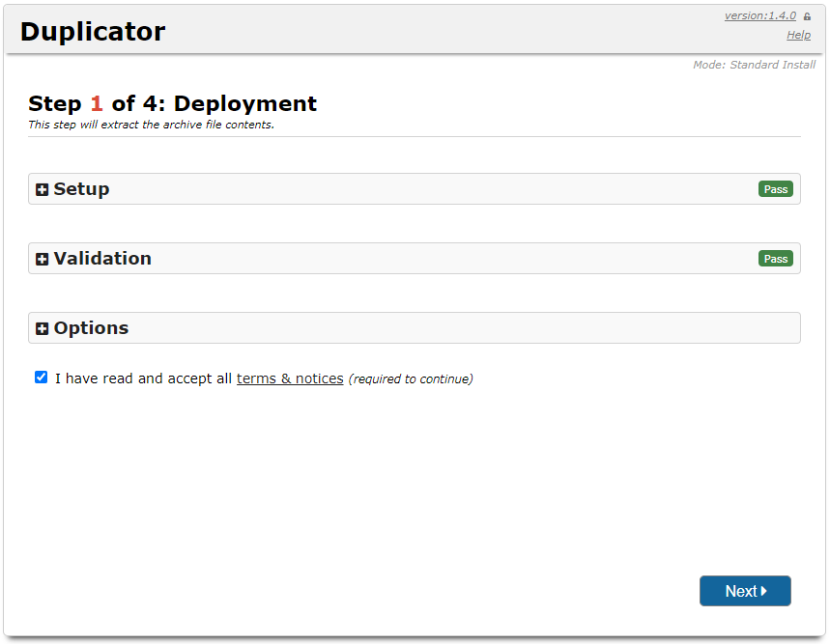Click the 'Mode: Standard Install' text
The height and width of the screenshot is (644, 830).
click(x=754, y=65)
